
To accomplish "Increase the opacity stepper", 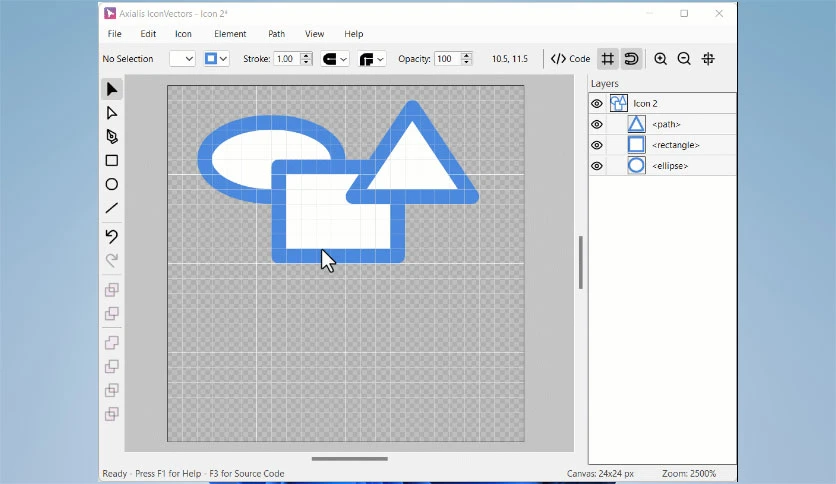I will (x=467, y=55).
